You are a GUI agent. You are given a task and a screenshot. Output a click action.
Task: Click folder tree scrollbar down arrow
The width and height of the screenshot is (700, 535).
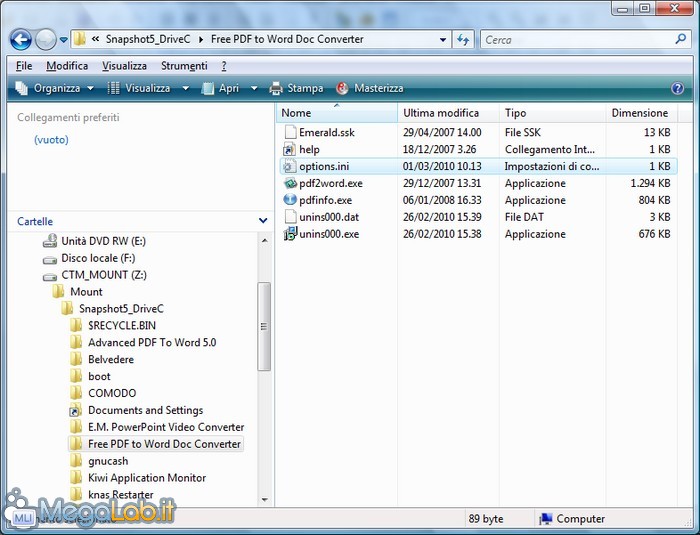coord(264,500)
